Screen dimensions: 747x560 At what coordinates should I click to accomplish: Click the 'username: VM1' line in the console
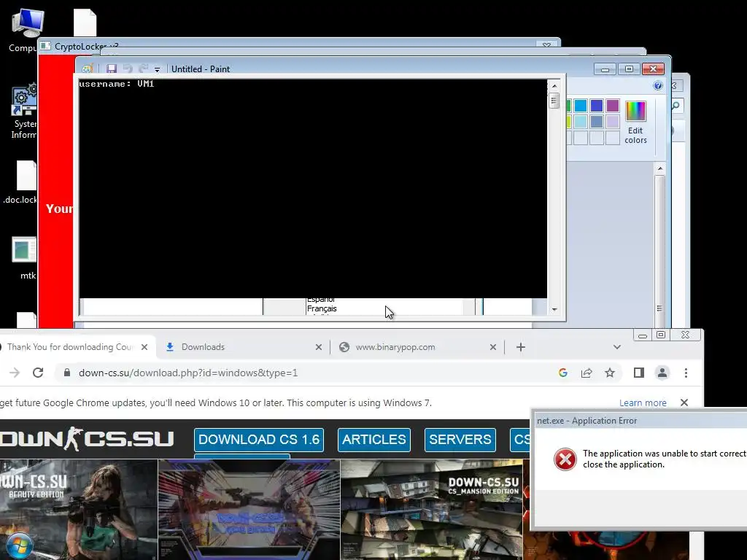click(117, 84)
